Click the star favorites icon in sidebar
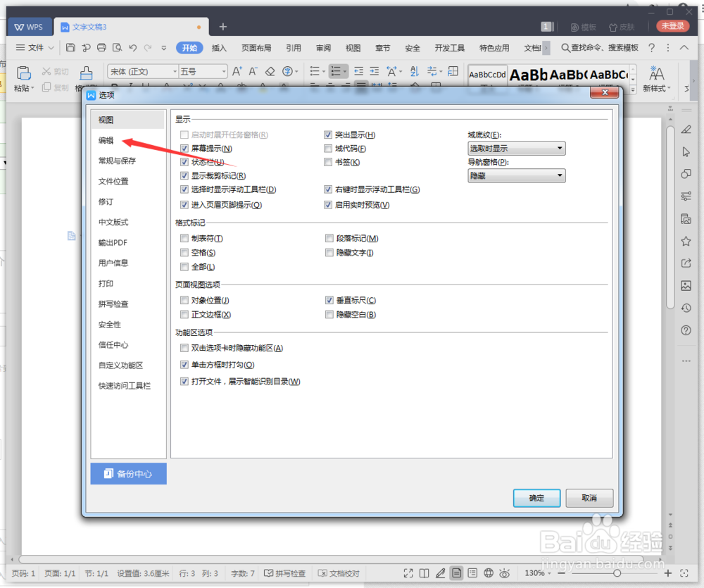This screenshot has height=588, width=704. (x=686, y=242)
